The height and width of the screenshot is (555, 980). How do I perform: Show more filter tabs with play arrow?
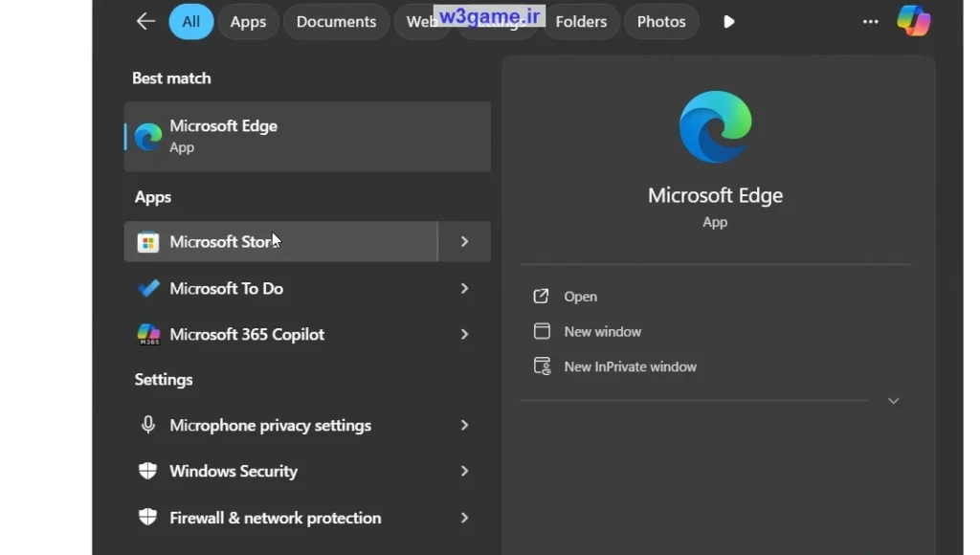(x=728, y=22)
